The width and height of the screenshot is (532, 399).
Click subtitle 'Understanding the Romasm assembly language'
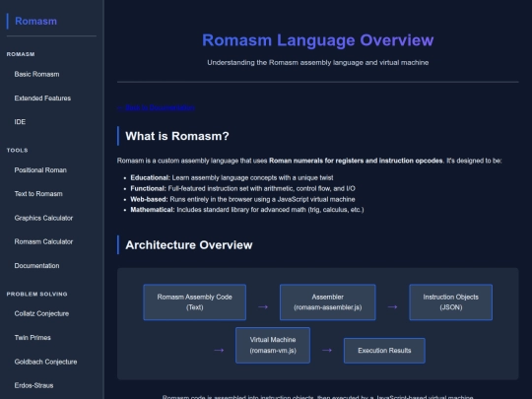(318, 62)
